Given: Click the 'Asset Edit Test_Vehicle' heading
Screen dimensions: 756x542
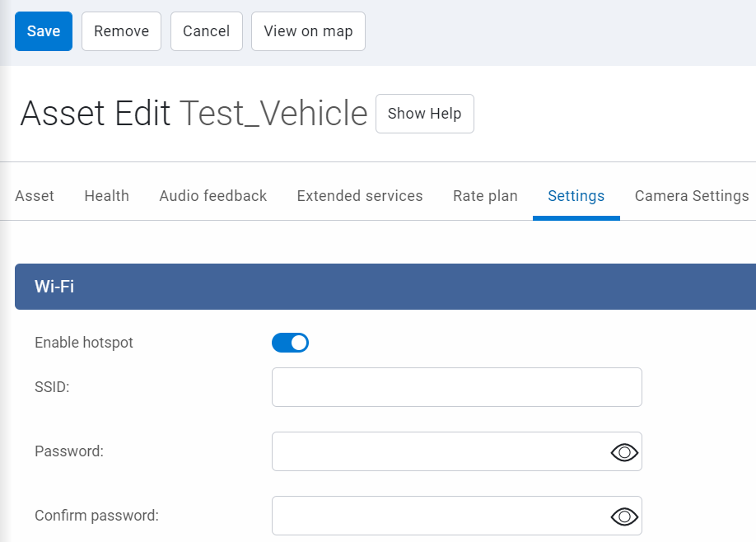Looking at the screenshot, I should [x=194, y=114].
